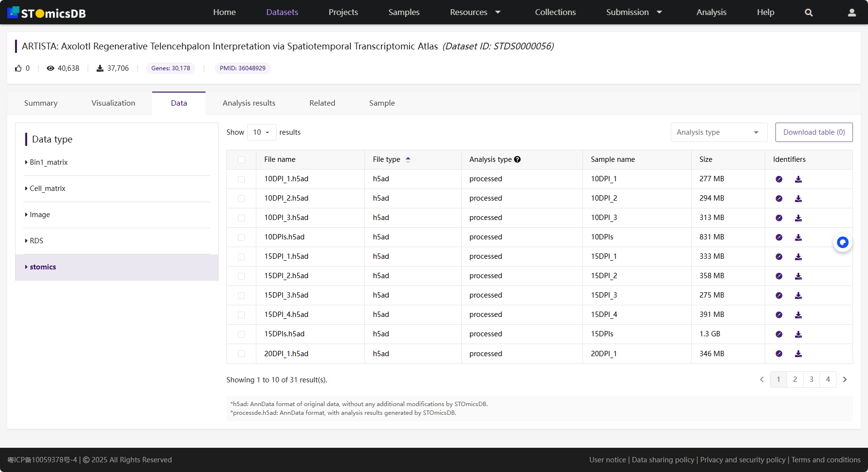Click the floating blue chat assistant button
Image resolution: width=868 pixels, height=472 pixels.
pyautogui.click(x=843, y=242)
